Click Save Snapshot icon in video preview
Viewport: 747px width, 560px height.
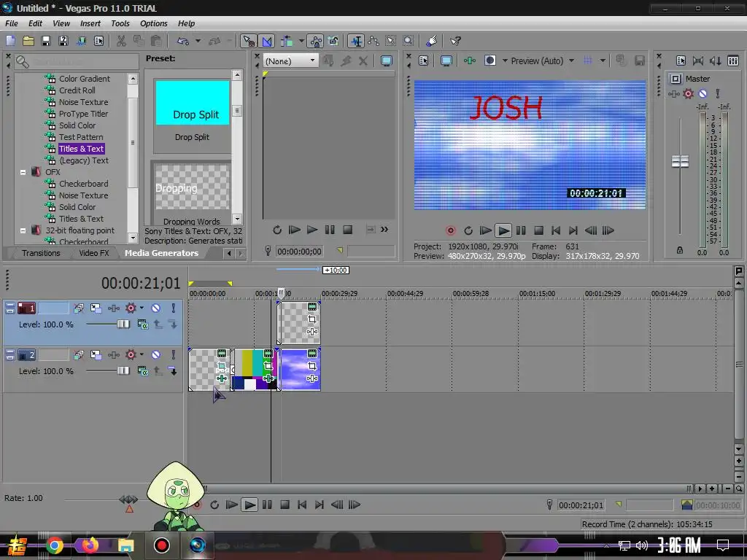(x=639, y=61)
